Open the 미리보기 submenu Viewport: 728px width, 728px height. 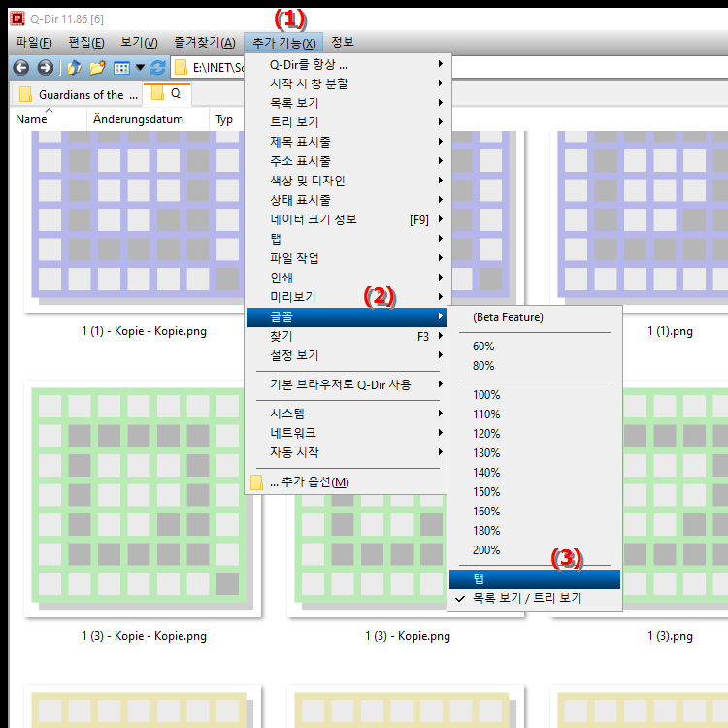coord(347,297)
